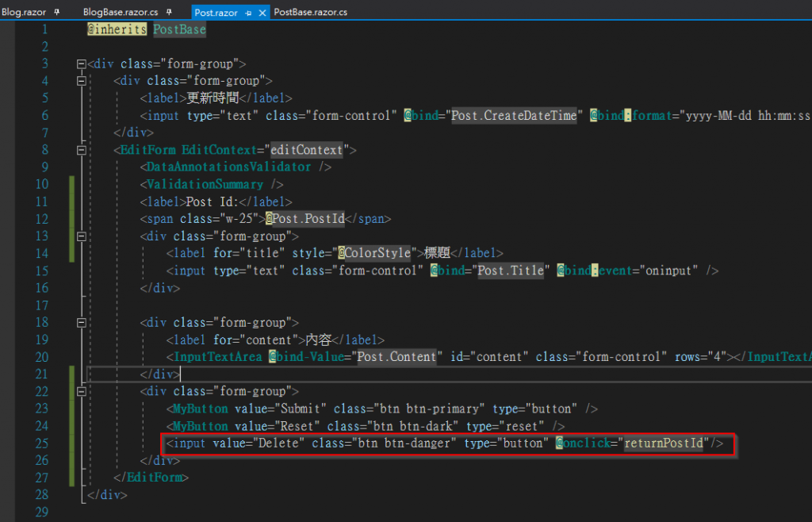Collapse the EditForm block on line 8

tap(82, 150)
